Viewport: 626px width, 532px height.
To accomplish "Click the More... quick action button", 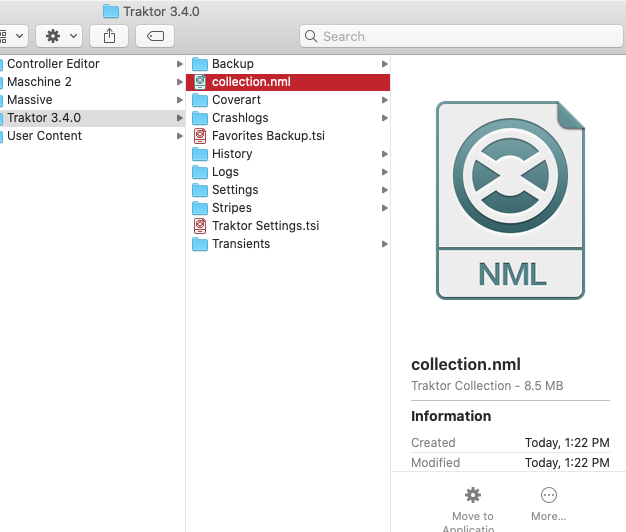I will click(548, 495).
